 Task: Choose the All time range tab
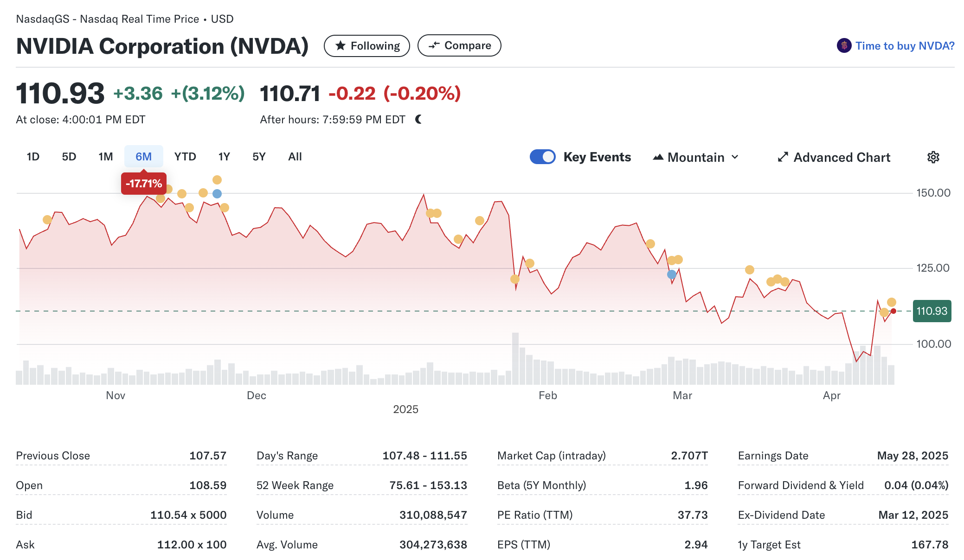pos(295,157)
